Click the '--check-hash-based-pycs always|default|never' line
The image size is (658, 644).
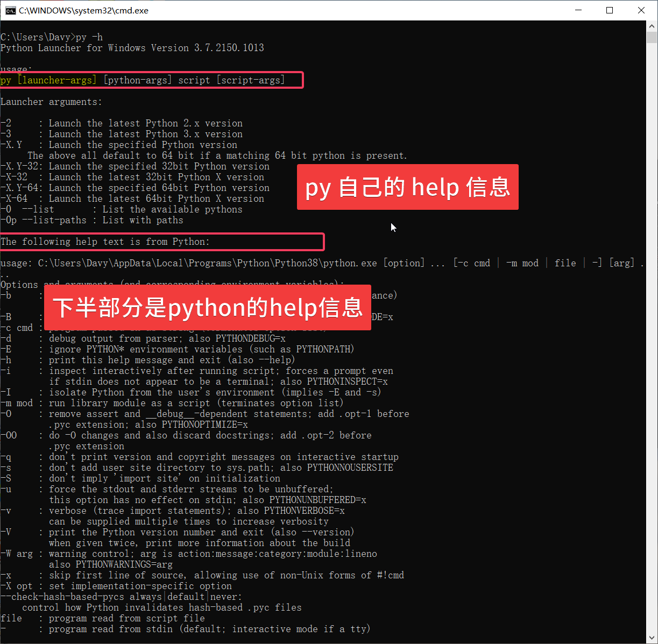click(x=122, y=597)
